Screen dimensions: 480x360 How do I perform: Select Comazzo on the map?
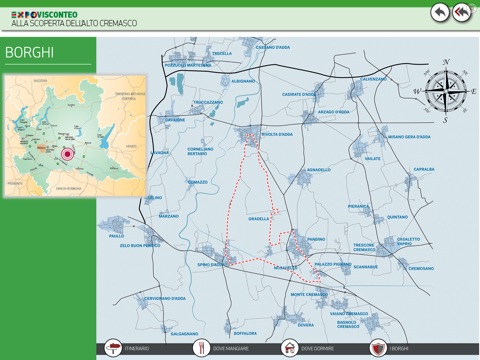coord(198,182)
